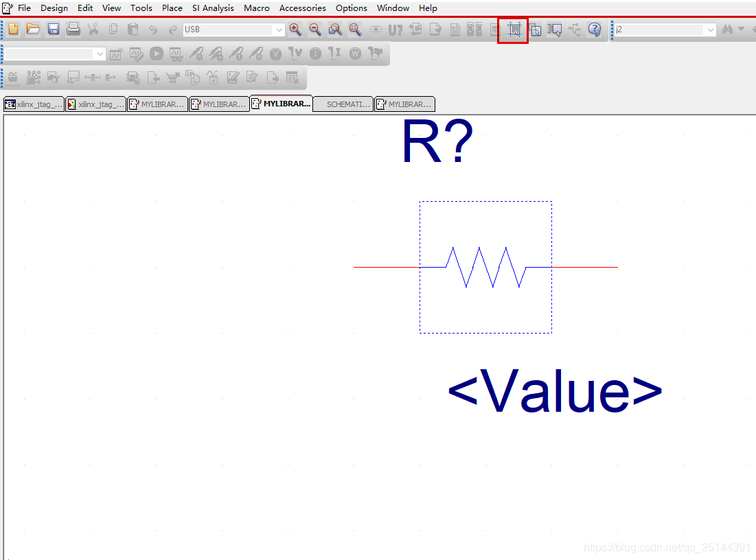Toggle Snap to Grid button
This screenshot has height=560, width=756.
point(514,30)
